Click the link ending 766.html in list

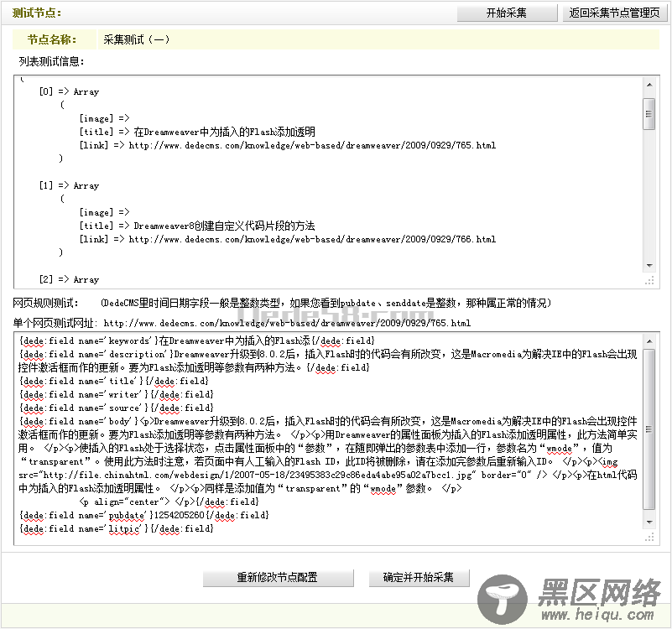[312, 239]
